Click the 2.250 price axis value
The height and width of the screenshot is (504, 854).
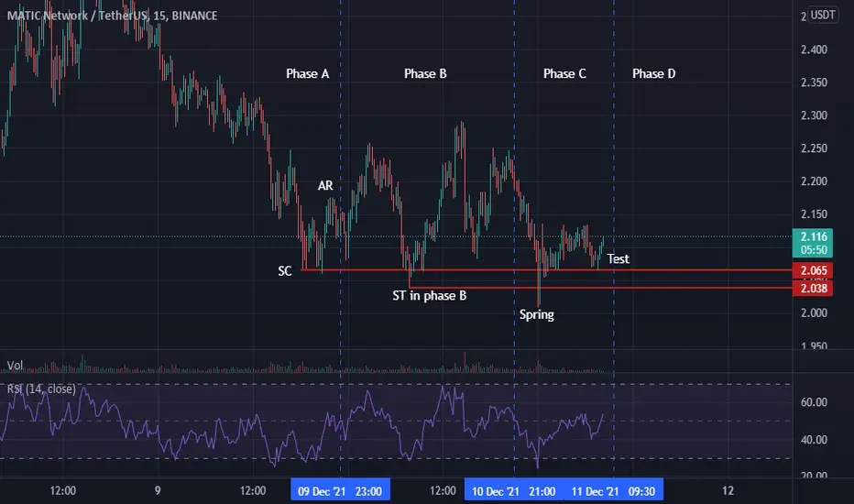pos(814,148)
